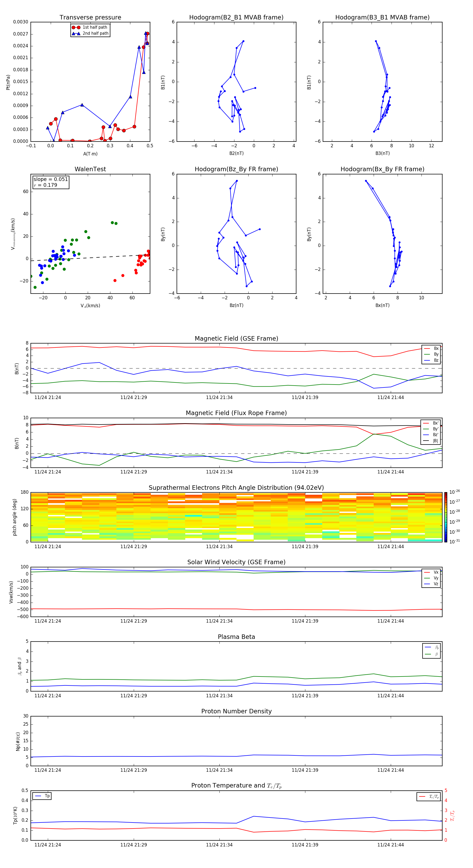Screen dimensions: 473x868
Task: Select the '2nd half path' legend entry
Action: (90, 33)
